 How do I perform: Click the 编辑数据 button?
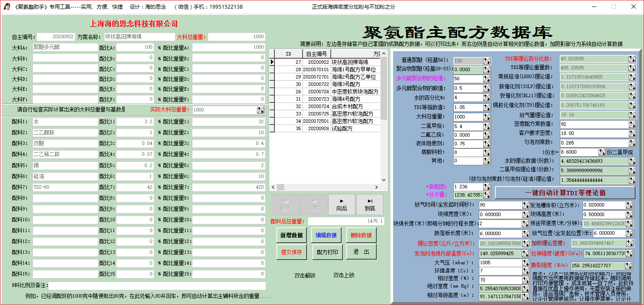click(x=326, y=235)
